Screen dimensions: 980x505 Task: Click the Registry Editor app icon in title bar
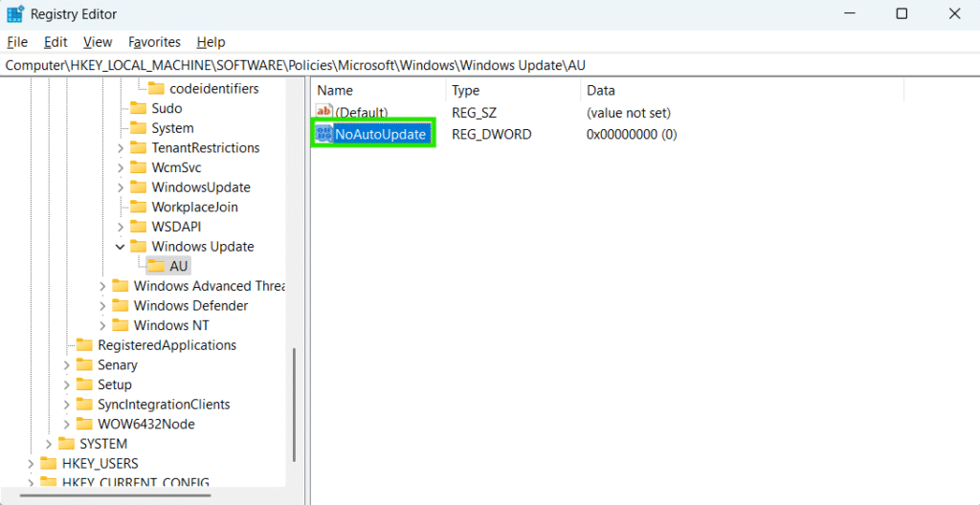[x=15, y=14]
